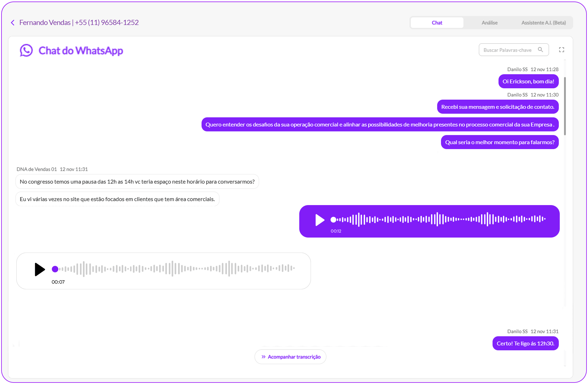The width and height of the screenshot is (588, 384).
Task: Expand chat to fullscreen
Action: point(561,50)
